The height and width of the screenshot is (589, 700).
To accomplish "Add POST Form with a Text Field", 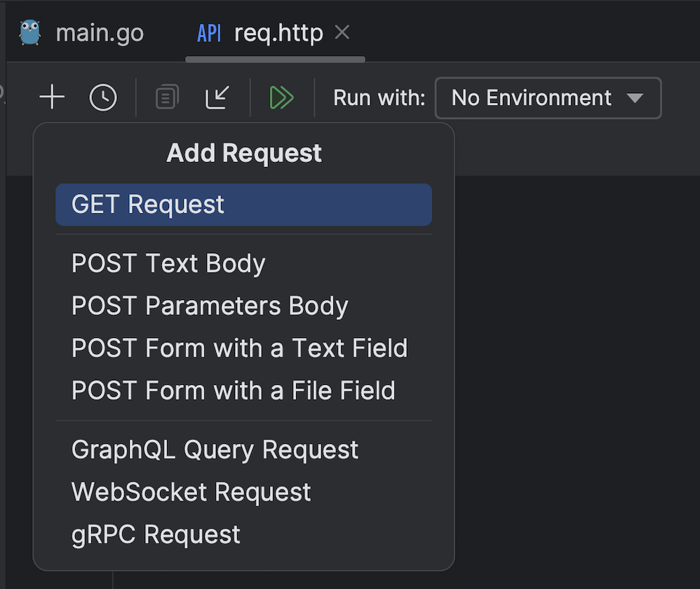I will point(239,348).
